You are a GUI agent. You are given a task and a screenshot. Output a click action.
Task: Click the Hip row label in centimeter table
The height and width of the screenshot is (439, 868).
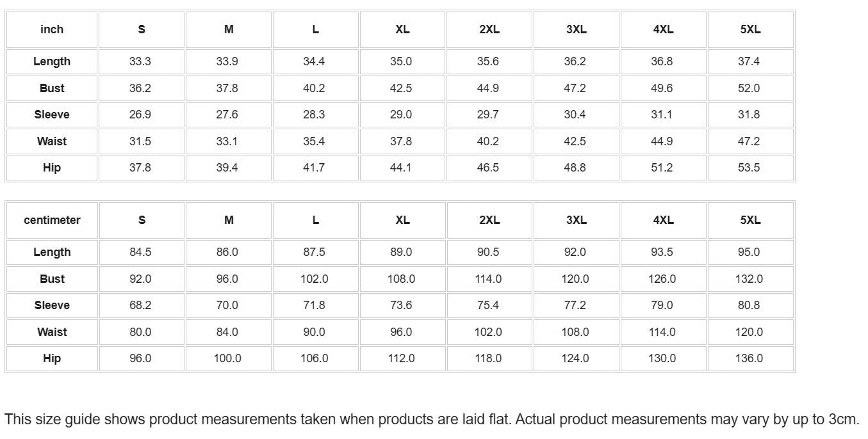[52, 358]
